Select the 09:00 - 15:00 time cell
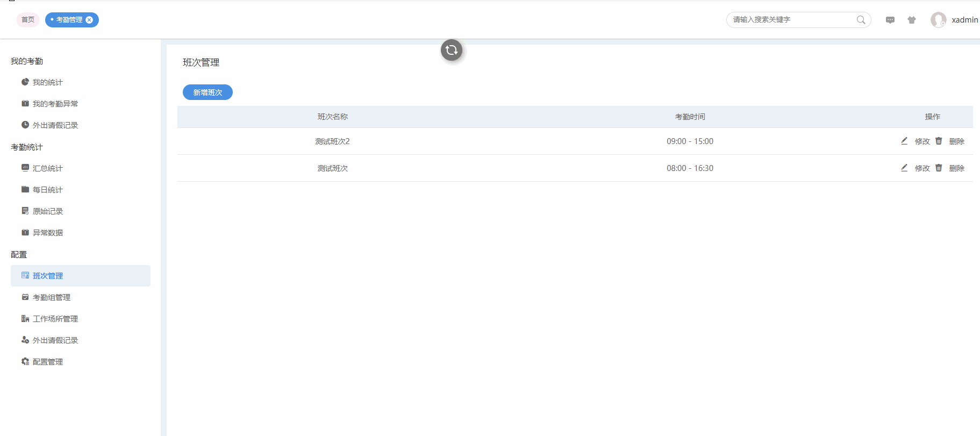980x436 pixels. [690, 141]
